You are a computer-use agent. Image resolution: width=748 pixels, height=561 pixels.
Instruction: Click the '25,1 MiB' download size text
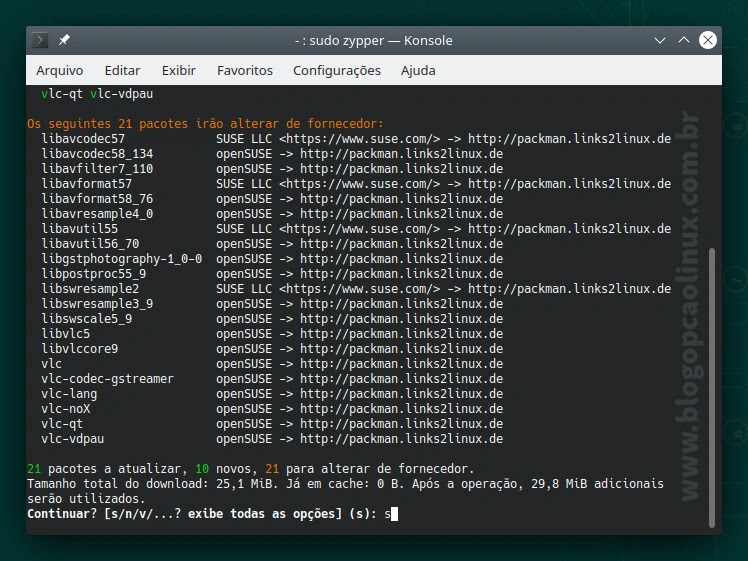click(244, 484)
